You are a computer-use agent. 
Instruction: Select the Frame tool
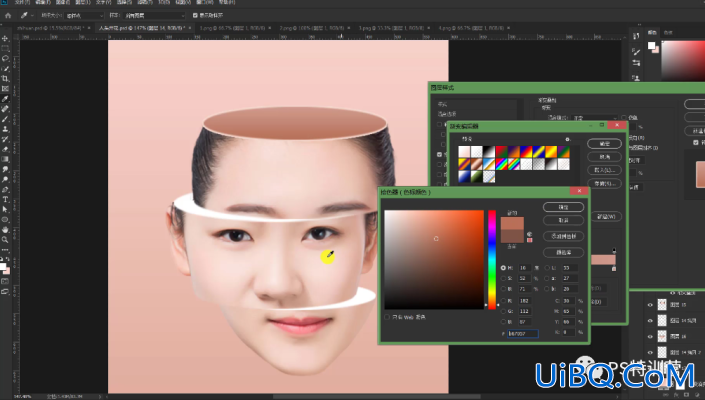(x=5, y=89)
